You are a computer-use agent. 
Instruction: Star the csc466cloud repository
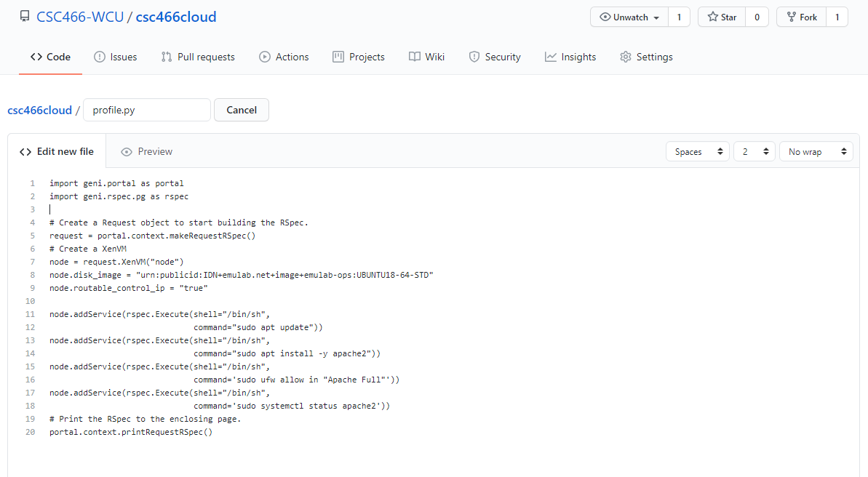pyautogui.click(x=722, y=17)
